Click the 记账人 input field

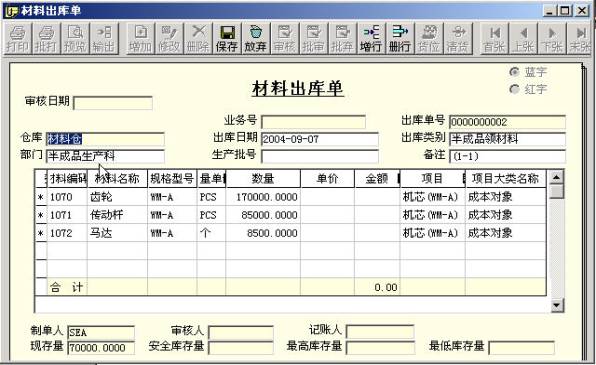click(x=380, y=332)
